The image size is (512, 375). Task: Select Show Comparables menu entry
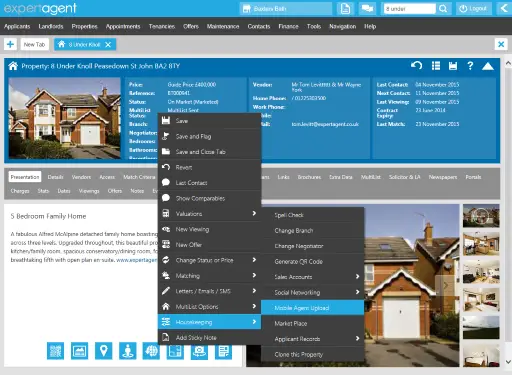pos(209,198)
